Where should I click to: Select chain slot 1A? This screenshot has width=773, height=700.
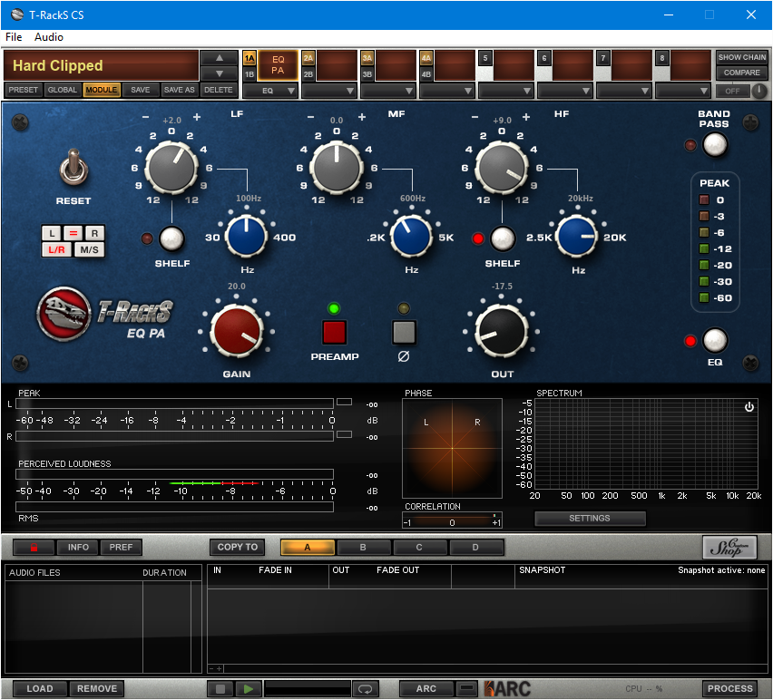click(250, 58)
